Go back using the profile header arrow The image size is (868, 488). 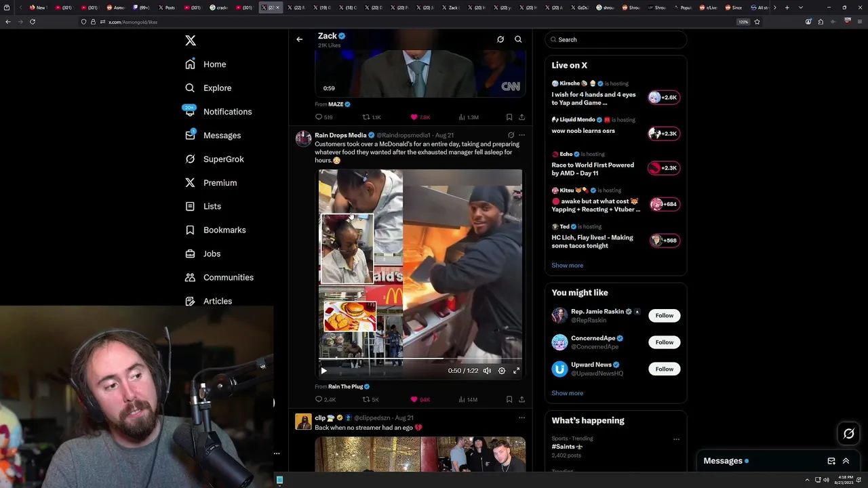click(299, 39)
